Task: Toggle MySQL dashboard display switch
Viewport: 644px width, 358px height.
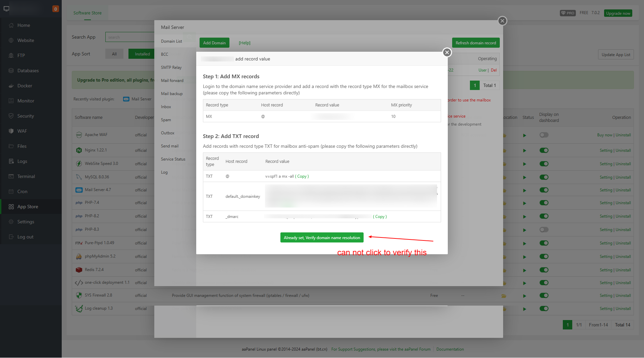Action: (544, 177)
